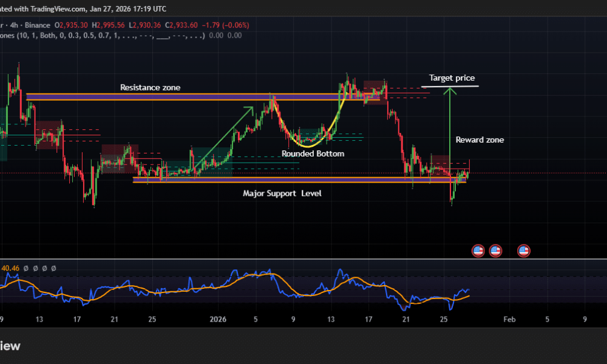Select the 'Reward zone' text annotation

click(480, 140)
